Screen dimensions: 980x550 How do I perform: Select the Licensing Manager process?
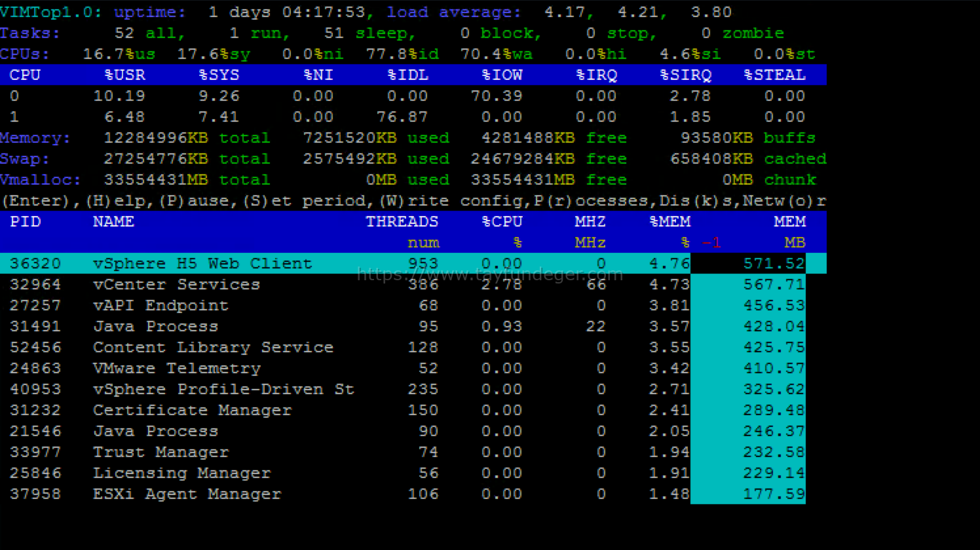point(181,473)
